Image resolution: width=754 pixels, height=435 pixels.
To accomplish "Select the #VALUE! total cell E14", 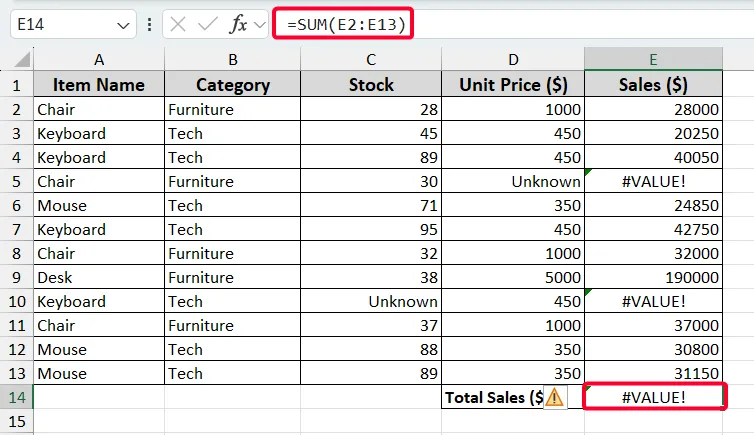I will 653,397.
